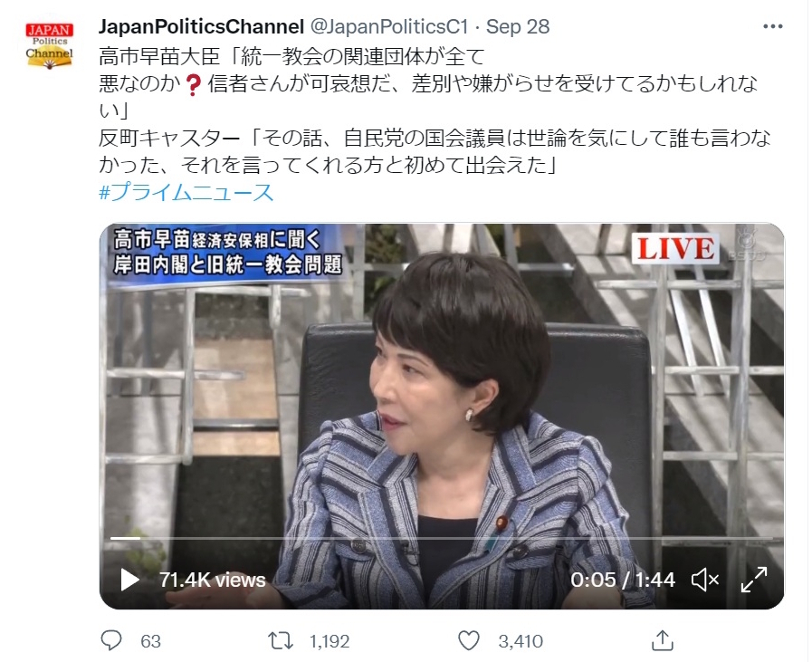Click the video progress bar
This screenshot has width=812, height=662.
(441, 538)
